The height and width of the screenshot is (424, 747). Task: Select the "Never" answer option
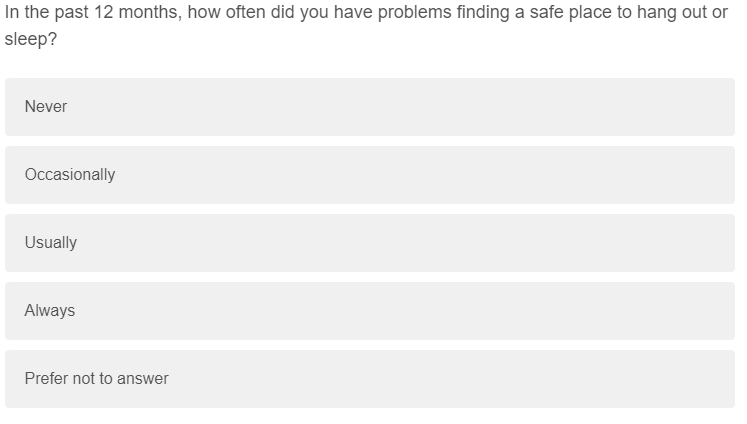tap(369, 107)
